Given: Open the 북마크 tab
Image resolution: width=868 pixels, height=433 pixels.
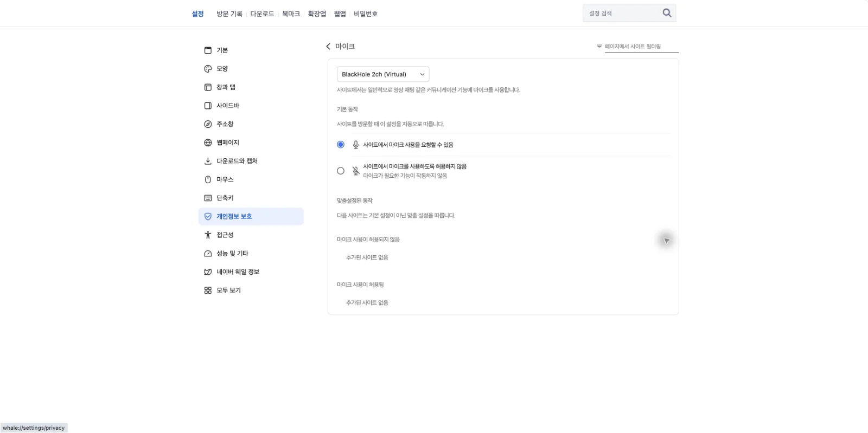Looking at the screenshot, I should click(x=291, y=14).
